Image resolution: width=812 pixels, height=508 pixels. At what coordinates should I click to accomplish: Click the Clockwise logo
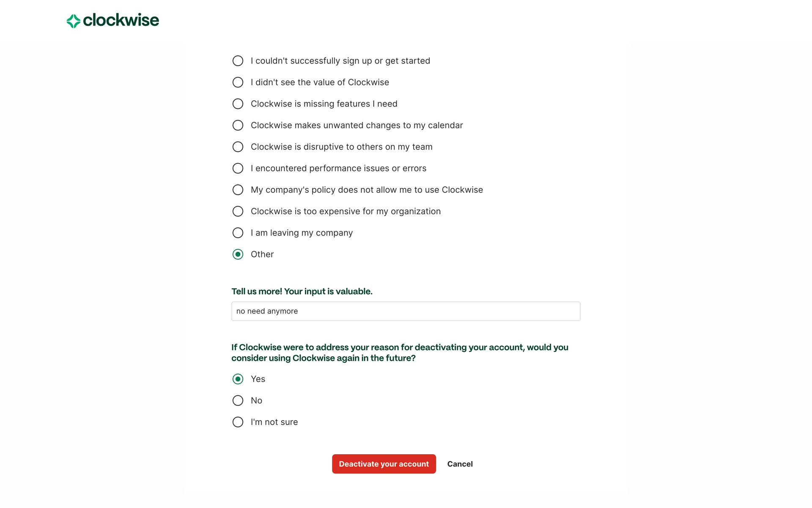click(x=112, y=20)
